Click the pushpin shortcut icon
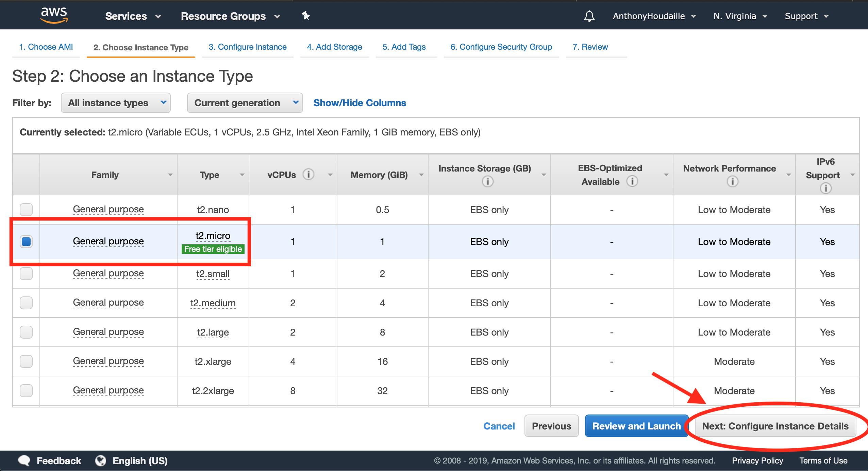 [x=306, y=16]
